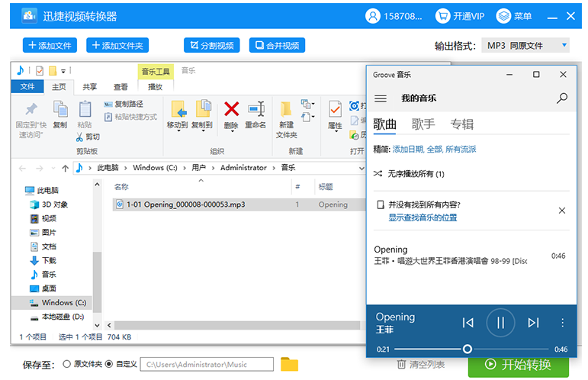Viewport: 588px width, 380px height.
Task: Click 显示查找音乐的位置 link
Action: click(x=423, y=217)
